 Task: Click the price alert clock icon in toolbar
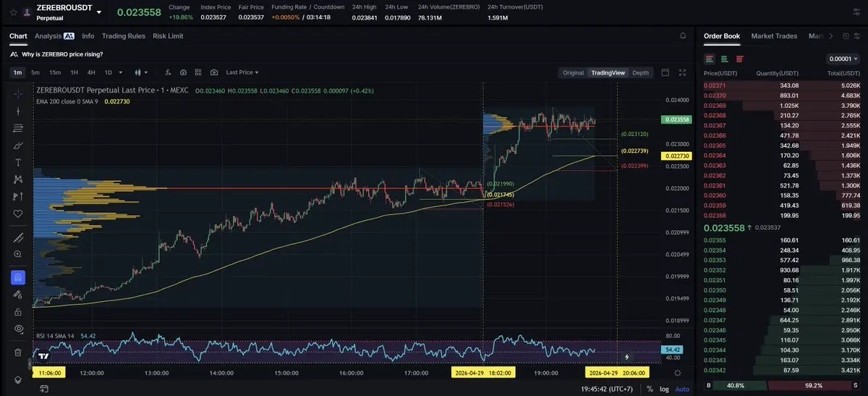coord(184,72)
